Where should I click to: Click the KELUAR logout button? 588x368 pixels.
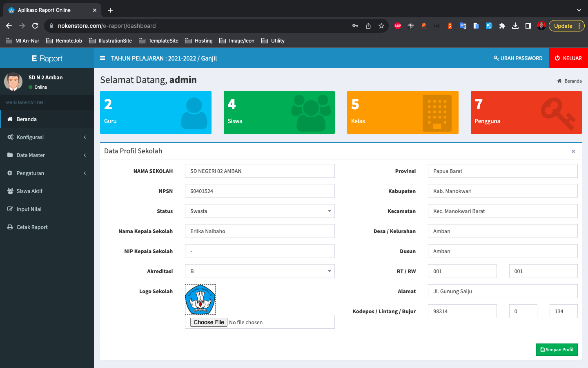coord(568,58)
